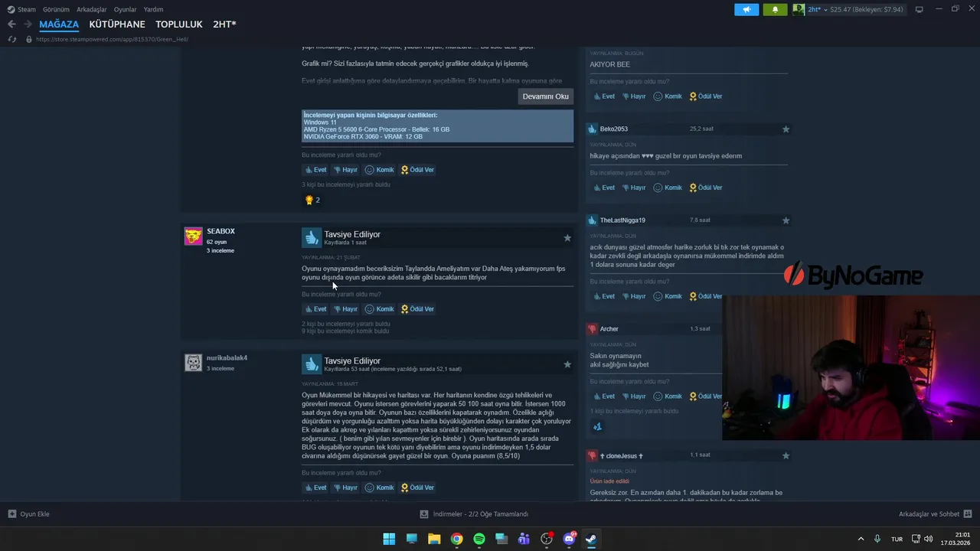980x551 pixels.
Task: Switch to the MAĞAZA tab
Action: (59, 24)
